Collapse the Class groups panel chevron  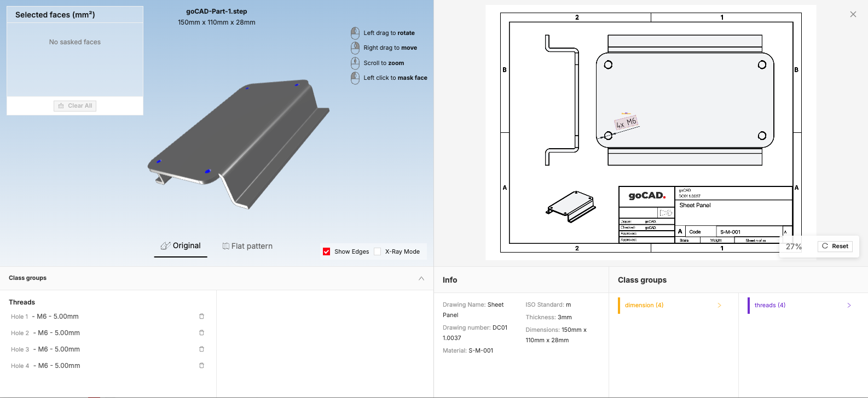pyautogui.click(x=421, y=278)
